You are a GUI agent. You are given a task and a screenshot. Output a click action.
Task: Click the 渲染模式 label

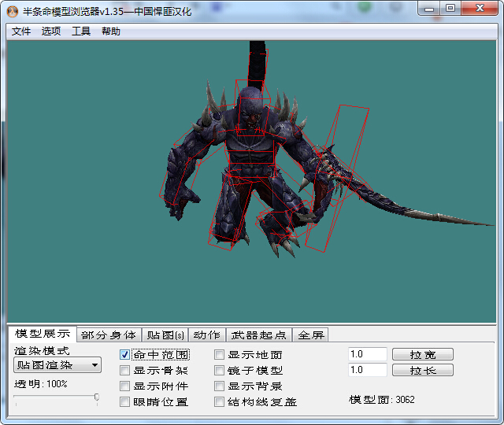click(x=42, y=350)
